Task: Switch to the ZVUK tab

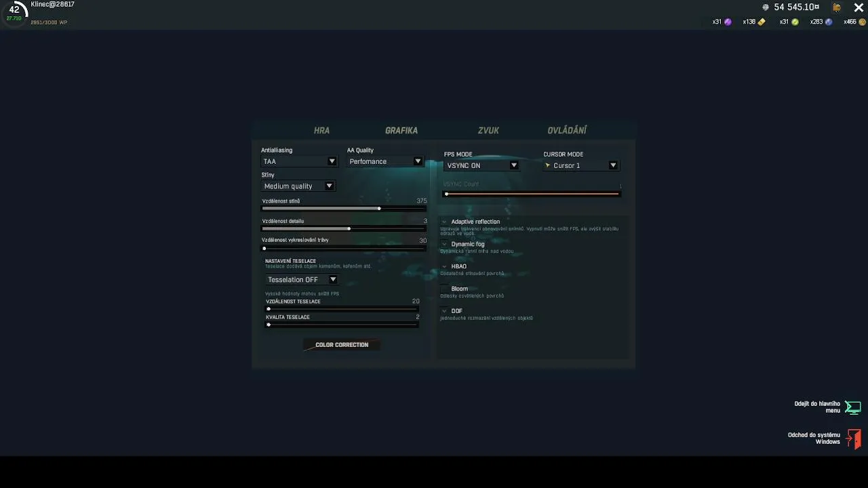Action: [488, 130]
